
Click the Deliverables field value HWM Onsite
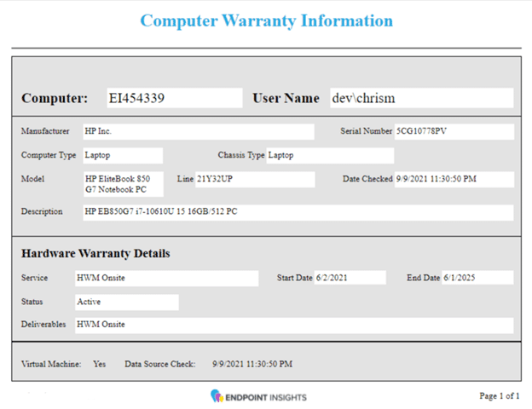coord(294,325)
